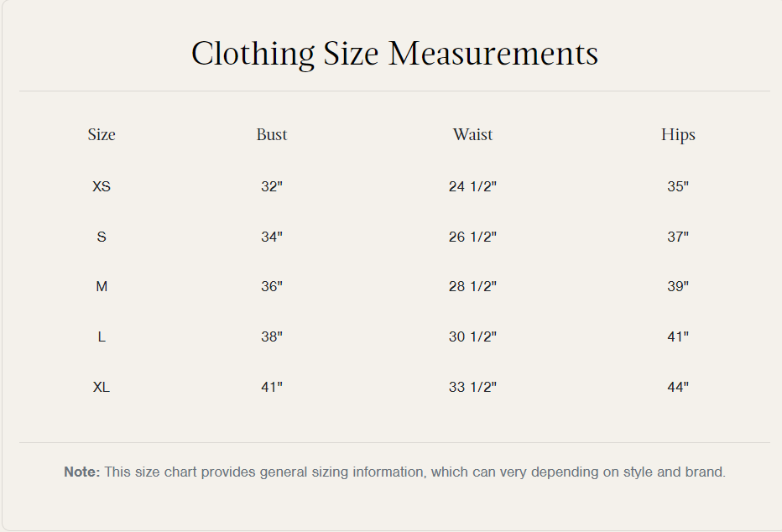Select the Waist column header
782x532 pixels.
tap(472, 135)
